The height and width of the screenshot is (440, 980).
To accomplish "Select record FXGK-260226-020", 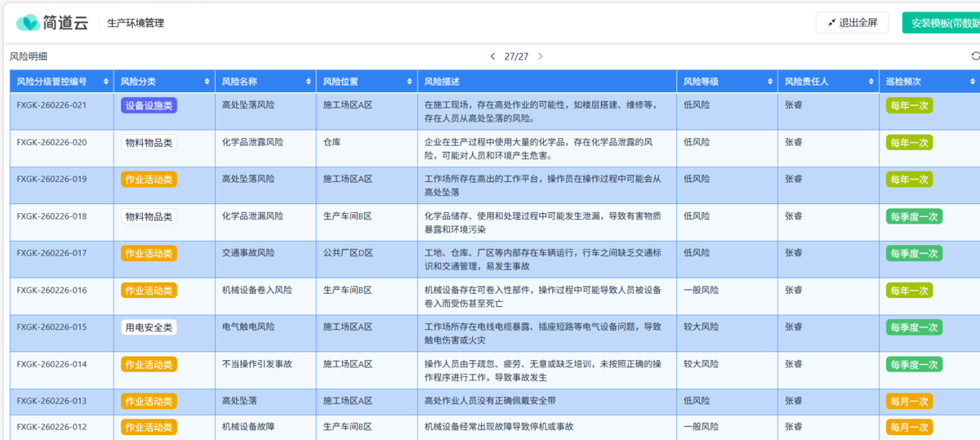I will click(51, 142).
